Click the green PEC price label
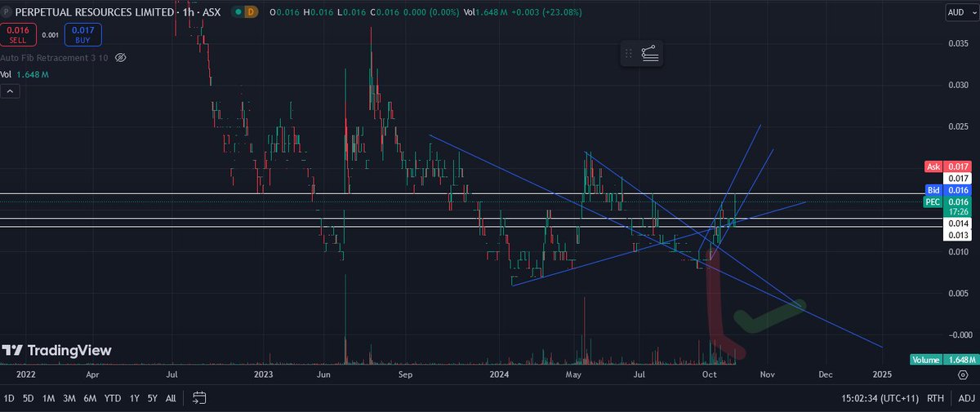 pos(933,201)
